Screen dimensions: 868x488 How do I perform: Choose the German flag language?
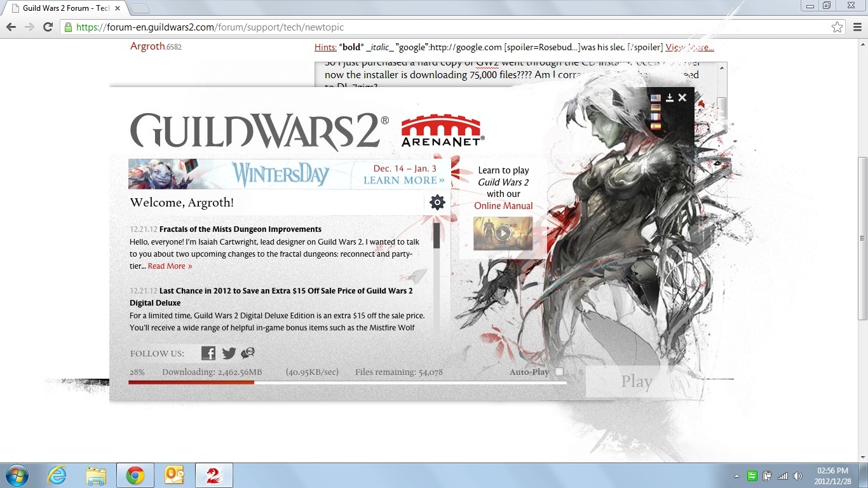click(655, 107)
